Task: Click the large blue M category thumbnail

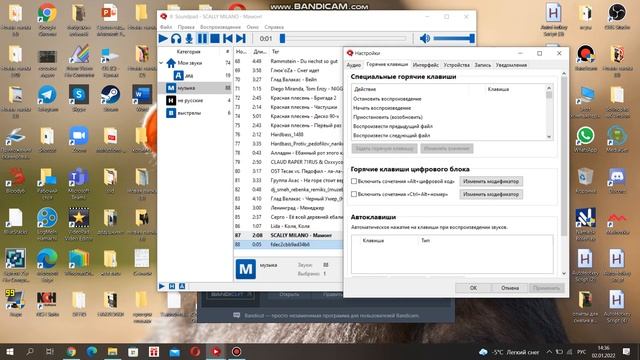Action: (x=246, y=269)
